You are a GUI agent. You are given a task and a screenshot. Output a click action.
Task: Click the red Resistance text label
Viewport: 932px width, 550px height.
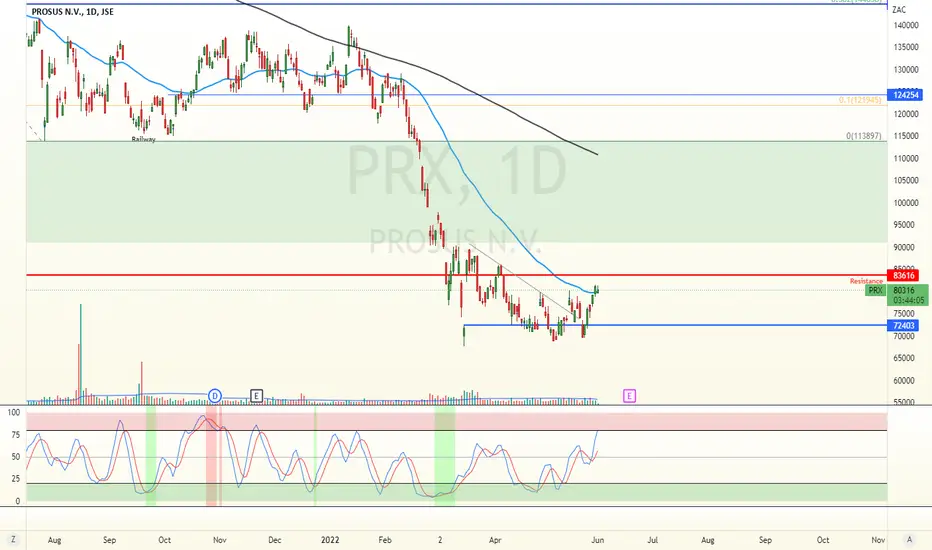866,281
